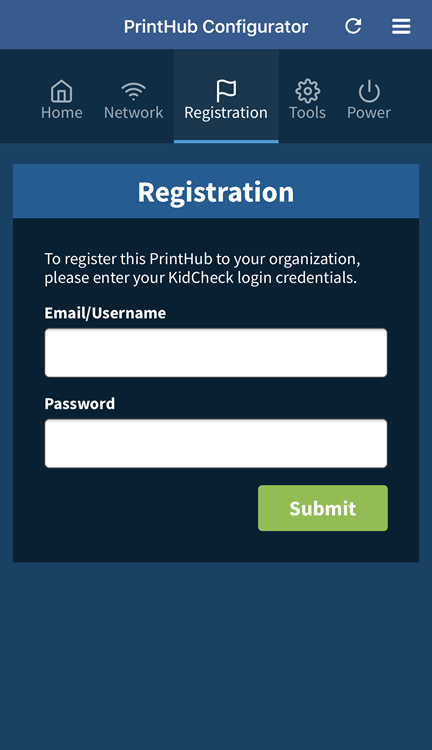Tap the Home house icon

coord(62,90)
